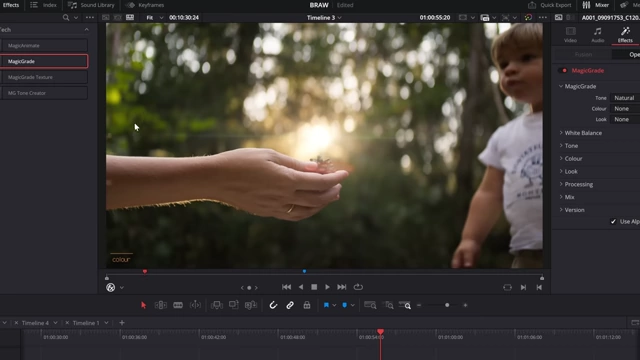Switch to Inspector Audio tab
The image size is (640, 360).
coord(598,34)
